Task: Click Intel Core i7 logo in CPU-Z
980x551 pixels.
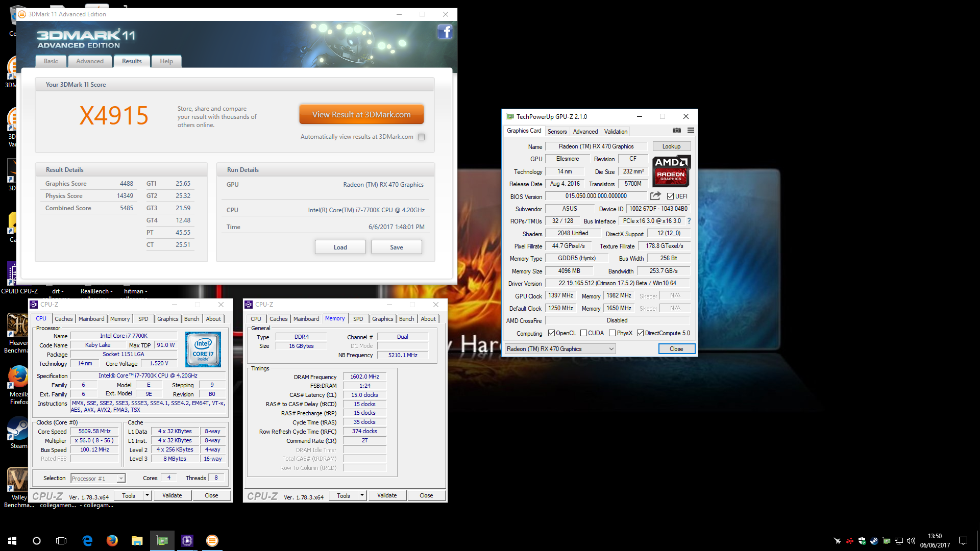Action: pyautogui.click(x=203, y=349)
